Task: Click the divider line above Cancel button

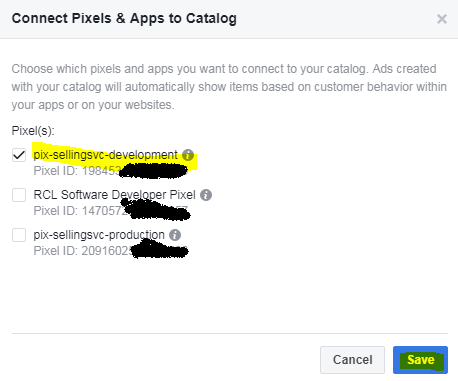Action: 230,333
